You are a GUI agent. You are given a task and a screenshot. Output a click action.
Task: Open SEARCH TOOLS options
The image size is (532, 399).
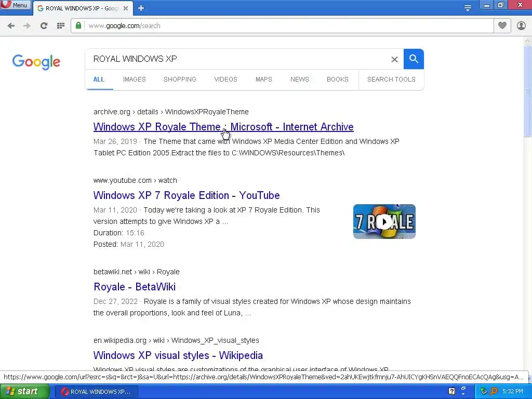pyautogui.click(x=391, y=79)
